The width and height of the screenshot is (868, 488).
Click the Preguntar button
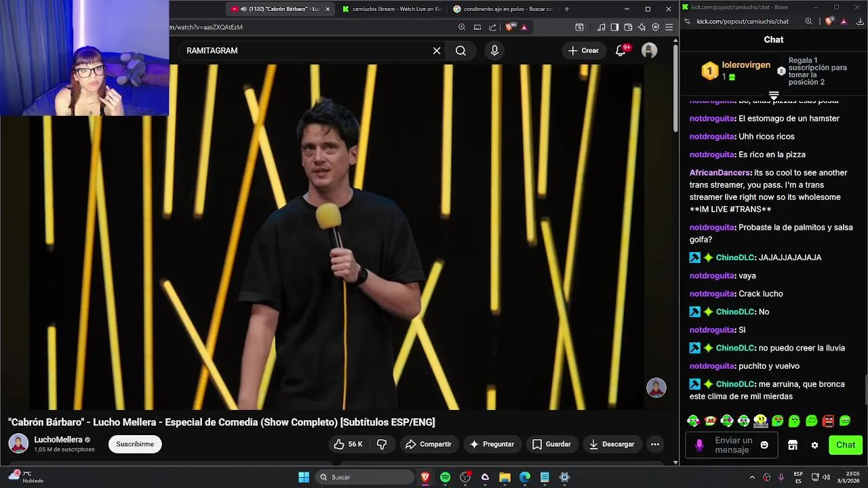click(x=492, y=445)
